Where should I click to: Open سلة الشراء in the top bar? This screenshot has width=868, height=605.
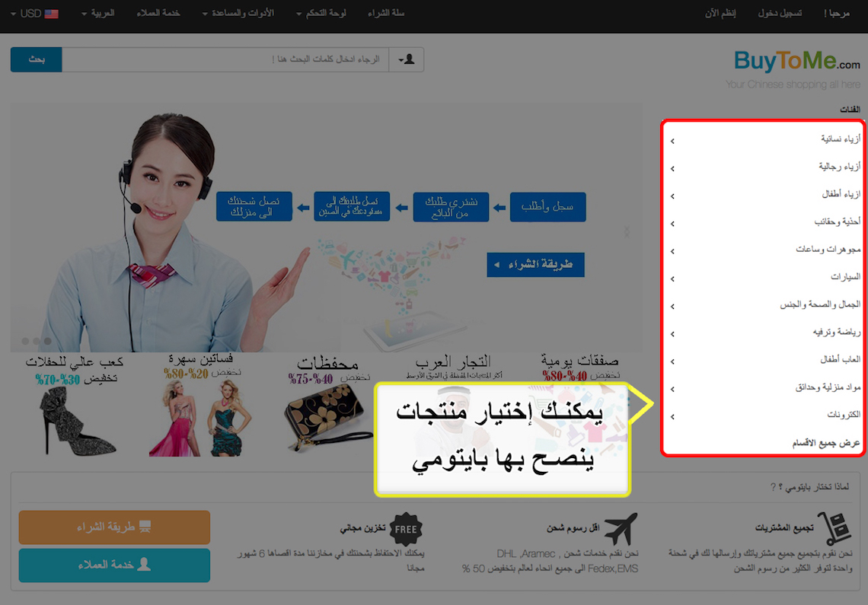[388, 14]
